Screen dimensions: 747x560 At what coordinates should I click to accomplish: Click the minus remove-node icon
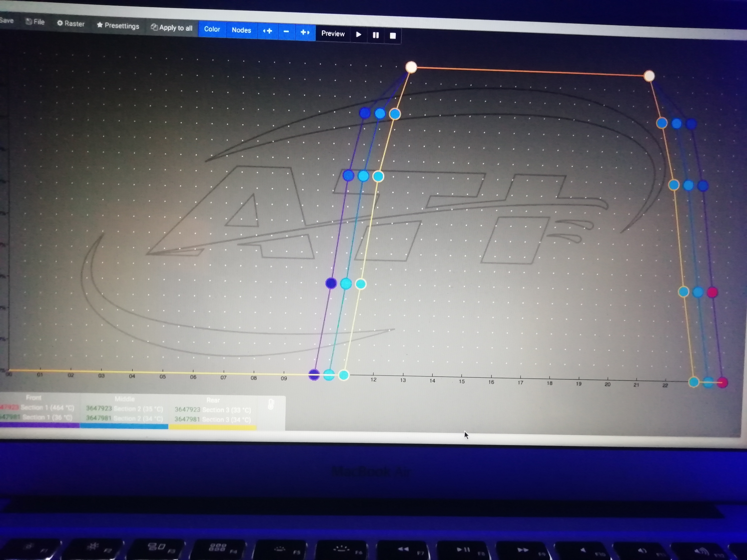(286, 32)
